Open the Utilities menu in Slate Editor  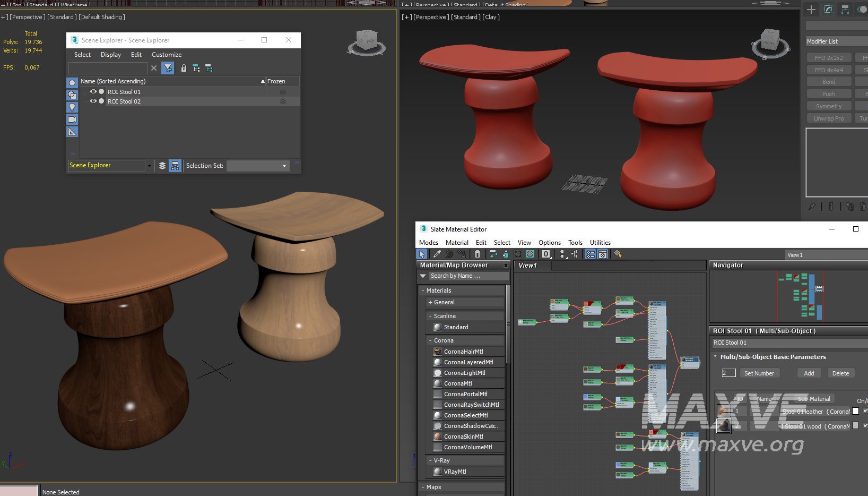pos(600,243)
